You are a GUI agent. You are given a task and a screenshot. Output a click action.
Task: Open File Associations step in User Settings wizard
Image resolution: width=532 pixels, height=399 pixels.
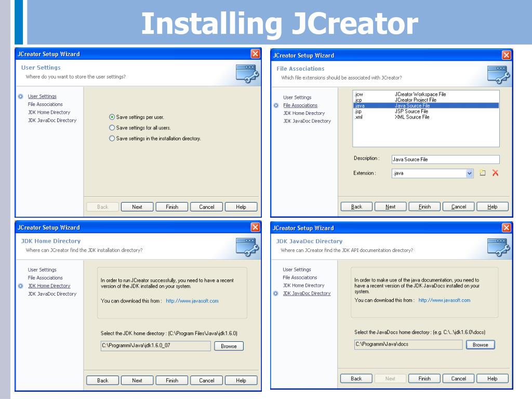click(45, 104)
